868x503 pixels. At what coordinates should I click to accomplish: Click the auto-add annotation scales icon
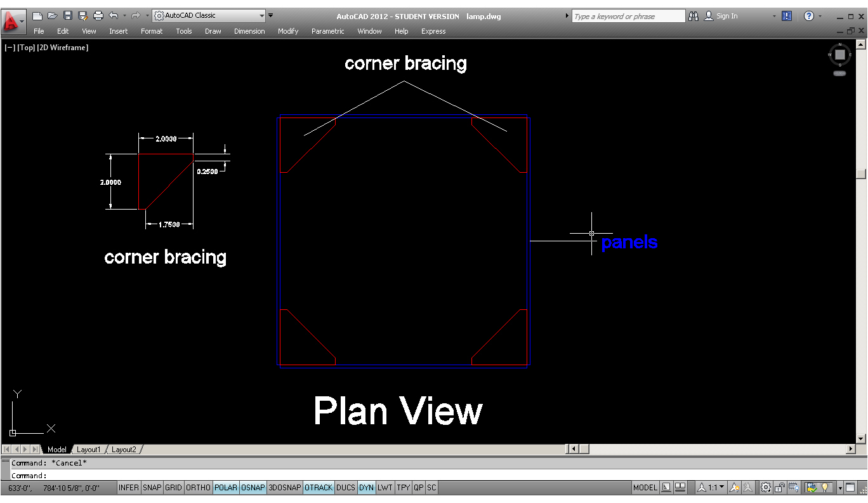748,488
